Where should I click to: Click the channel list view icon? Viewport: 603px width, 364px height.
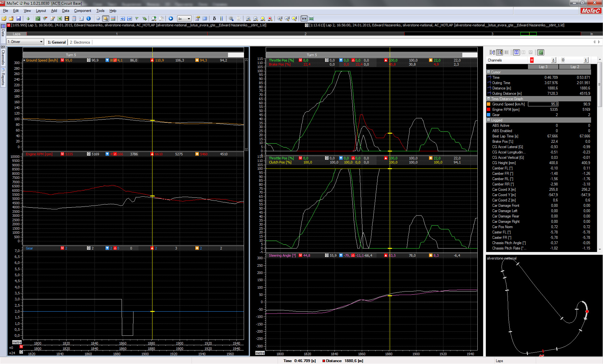click(506, 52)
